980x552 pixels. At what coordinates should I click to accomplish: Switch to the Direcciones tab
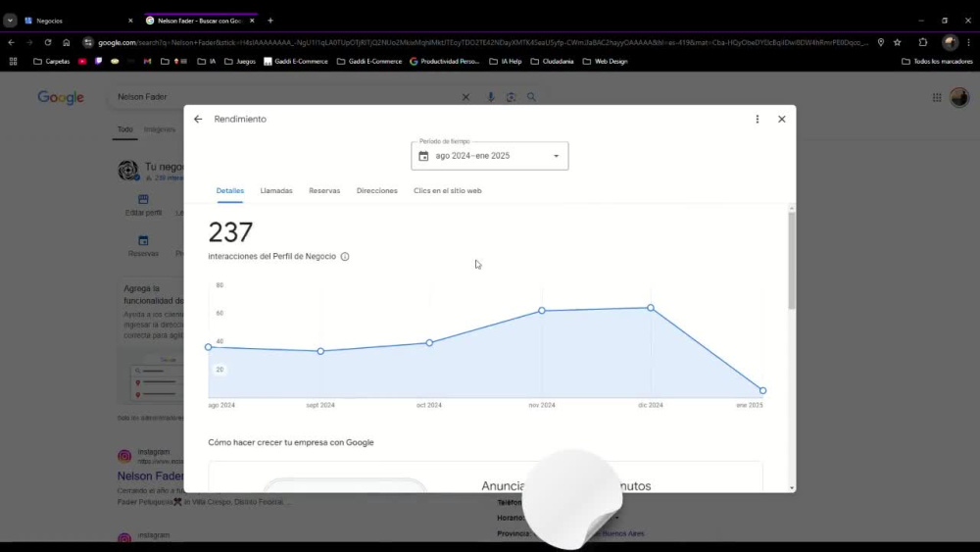click(377, 190)
